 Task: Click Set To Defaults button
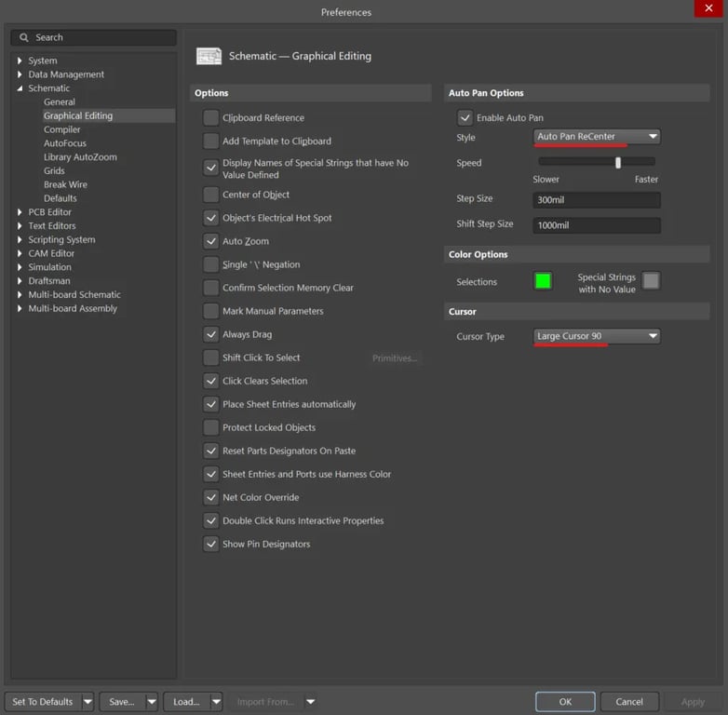click(43, 702)
